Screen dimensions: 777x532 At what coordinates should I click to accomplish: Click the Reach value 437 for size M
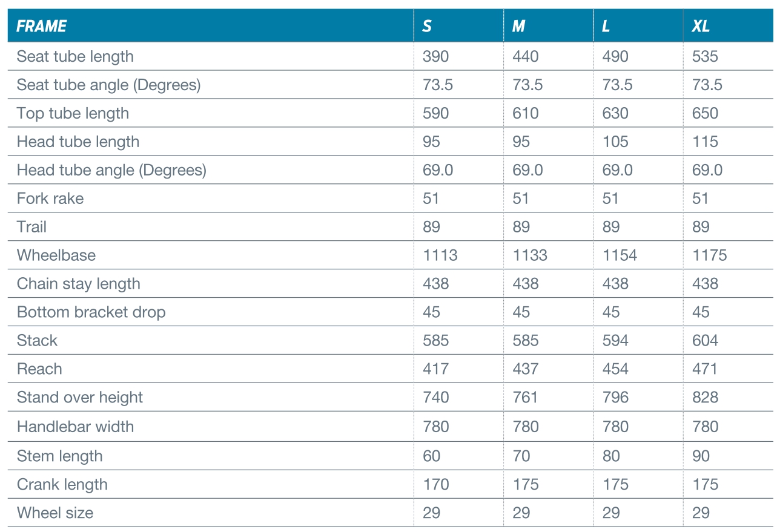(x=525, y=369)
